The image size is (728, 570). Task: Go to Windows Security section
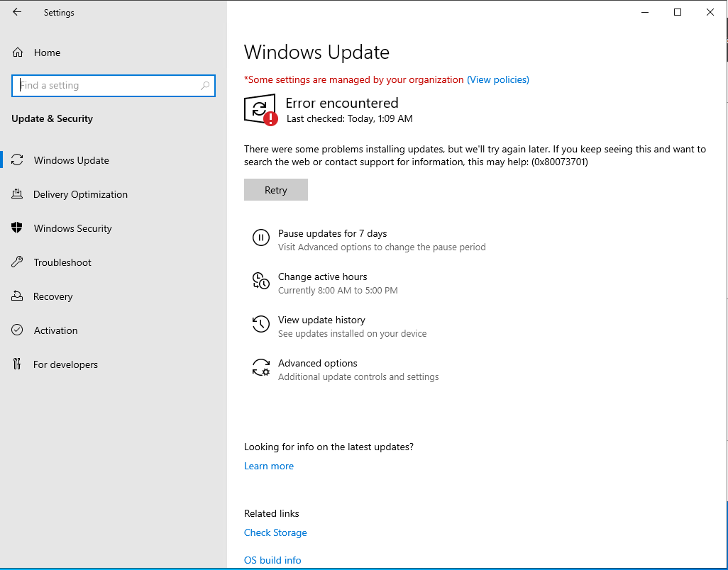(73, 228)
